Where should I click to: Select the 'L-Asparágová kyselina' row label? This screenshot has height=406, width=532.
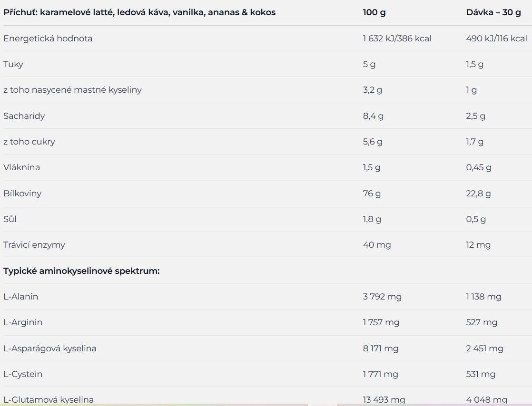50,348
